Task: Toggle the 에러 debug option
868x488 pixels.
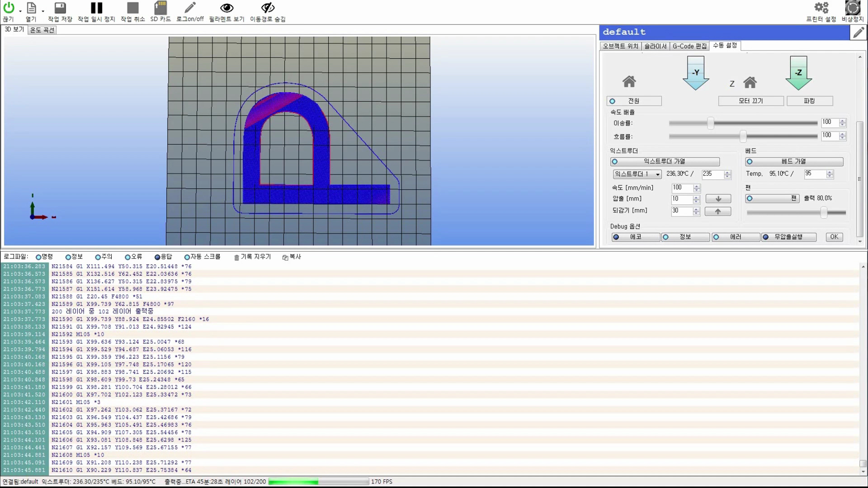Action: 735,237
